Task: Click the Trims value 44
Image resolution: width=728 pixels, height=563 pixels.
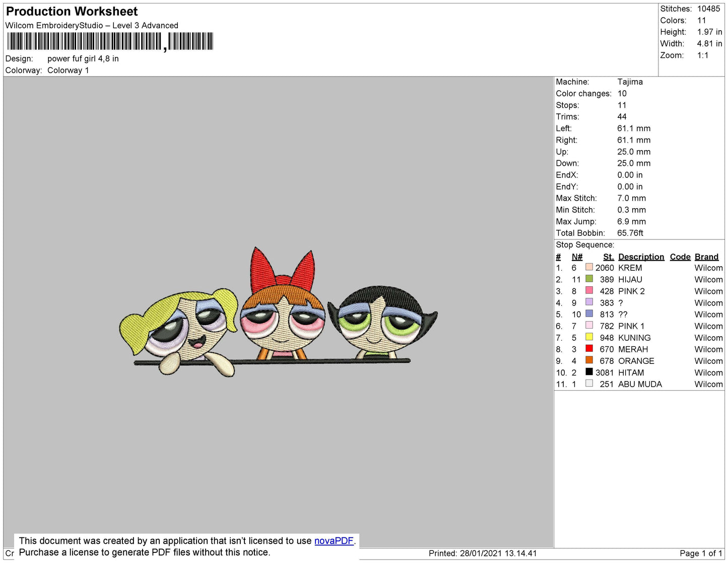Action: 622,117
